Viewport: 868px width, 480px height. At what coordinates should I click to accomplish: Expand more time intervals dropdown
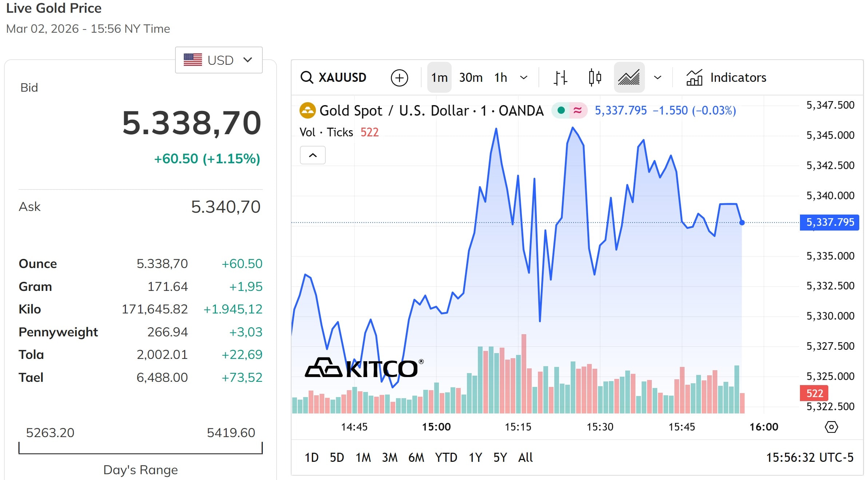(524, 77)
